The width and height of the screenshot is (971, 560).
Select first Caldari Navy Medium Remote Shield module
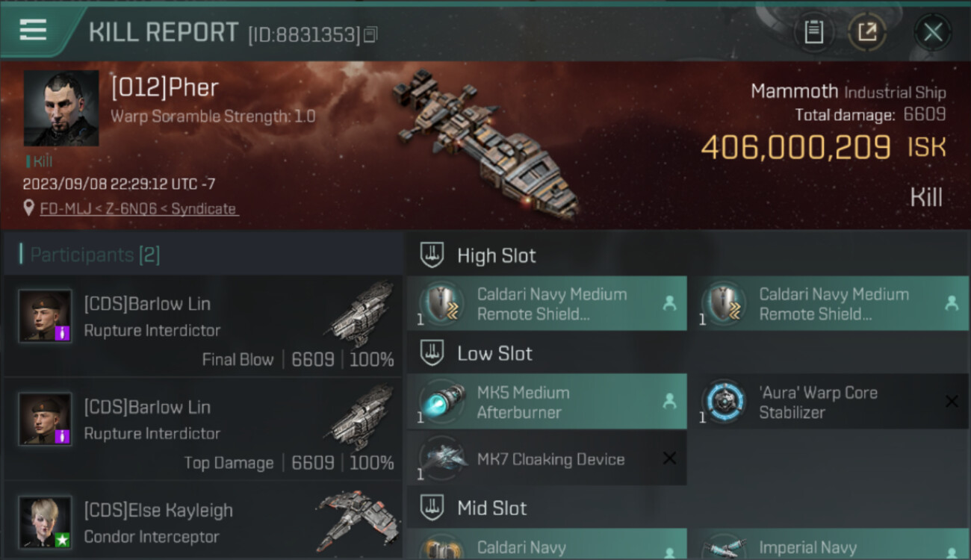[x=547, y=303]
